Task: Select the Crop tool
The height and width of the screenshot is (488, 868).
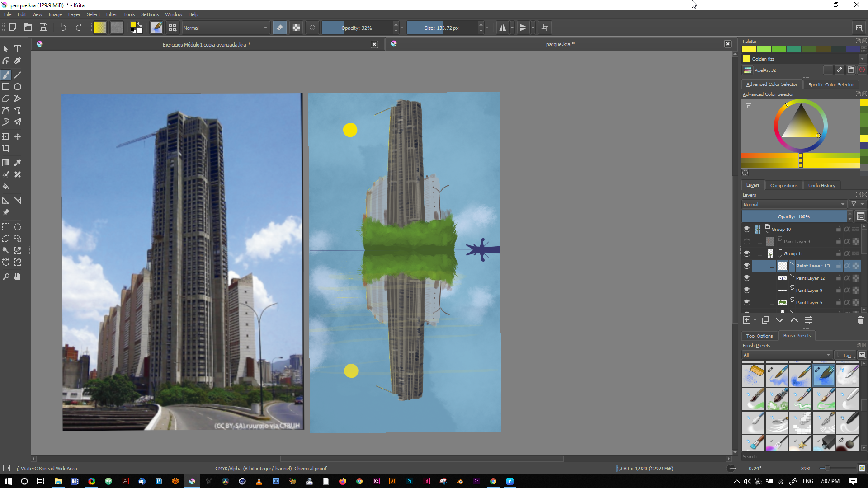Action: (x=6, y=148)
